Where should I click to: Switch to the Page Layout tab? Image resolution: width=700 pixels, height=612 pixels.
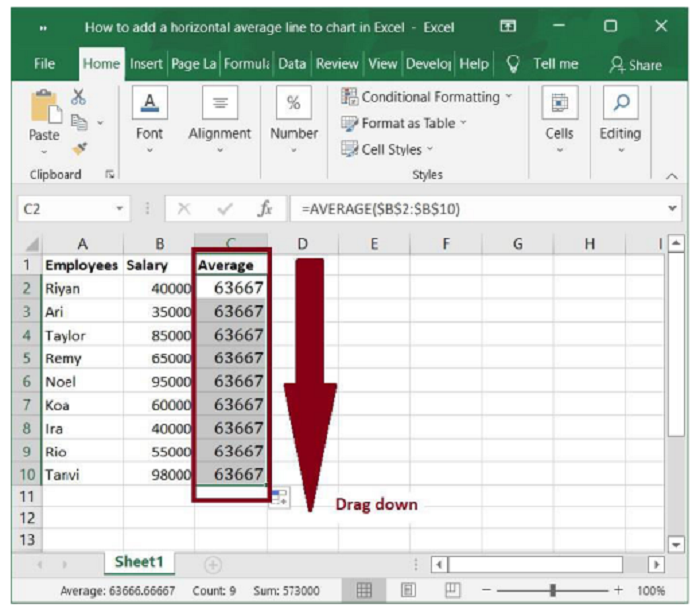(x=193, y=64)
